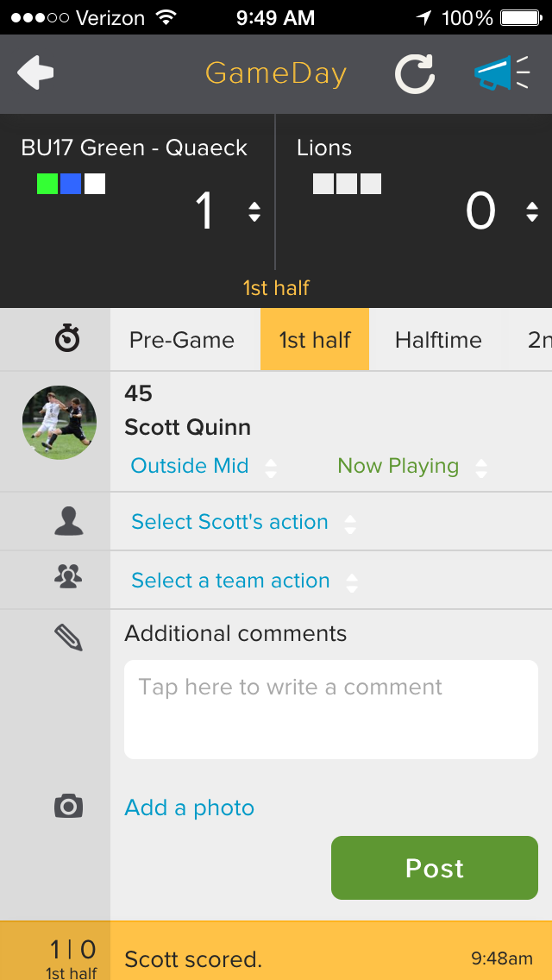Image resolution: width=552 pixels, height=980 pixels.
Task: Change the Now Playing status dropdown
Action: click(411, 467)
